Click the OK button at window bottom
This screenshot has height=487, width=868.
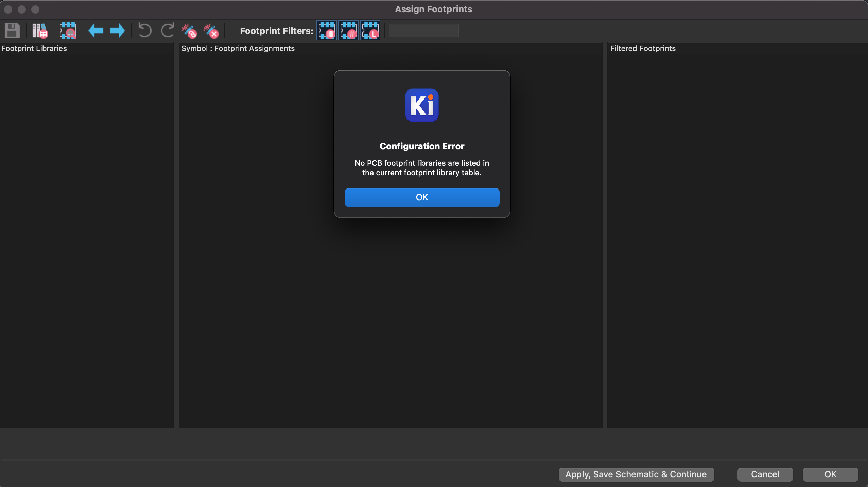(830, 474)
